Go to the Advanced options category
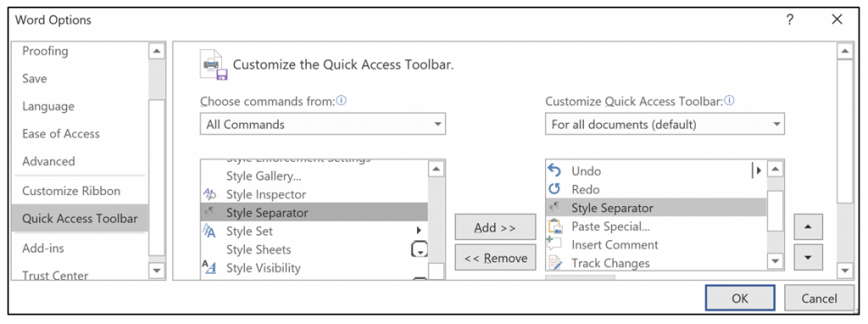 coord(48,161)
